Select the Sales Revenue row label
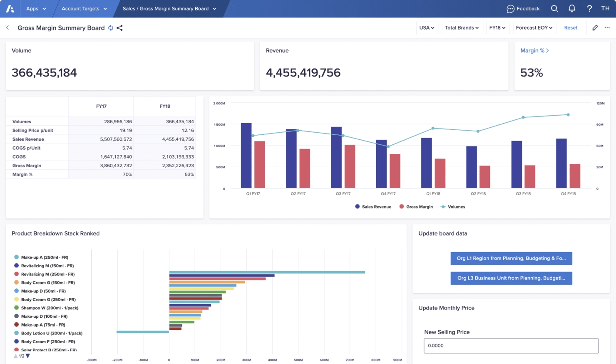The height and width of the screenshot is (364, 616). click(28, 139)
